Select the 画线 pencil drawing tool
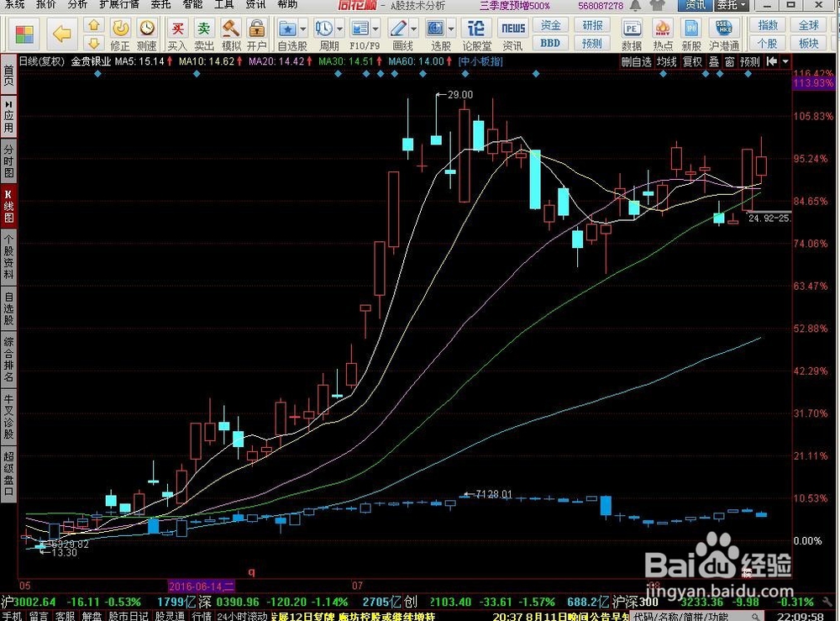 398,28
